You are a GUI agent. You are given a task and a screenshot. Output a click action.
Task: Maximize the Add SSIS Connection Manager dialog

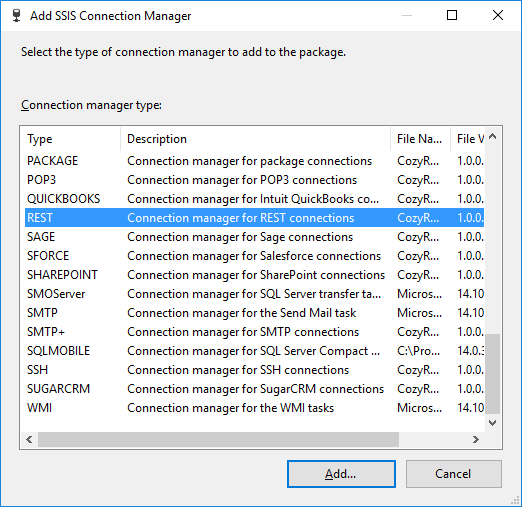tap(452, 15)
